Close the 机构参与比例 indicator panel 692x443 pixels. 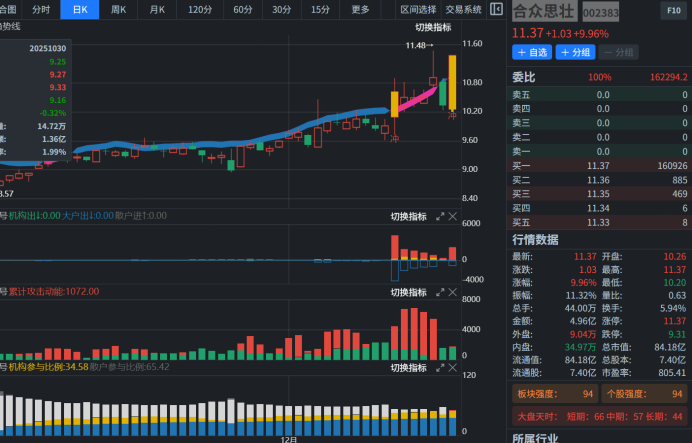(452, 367)
